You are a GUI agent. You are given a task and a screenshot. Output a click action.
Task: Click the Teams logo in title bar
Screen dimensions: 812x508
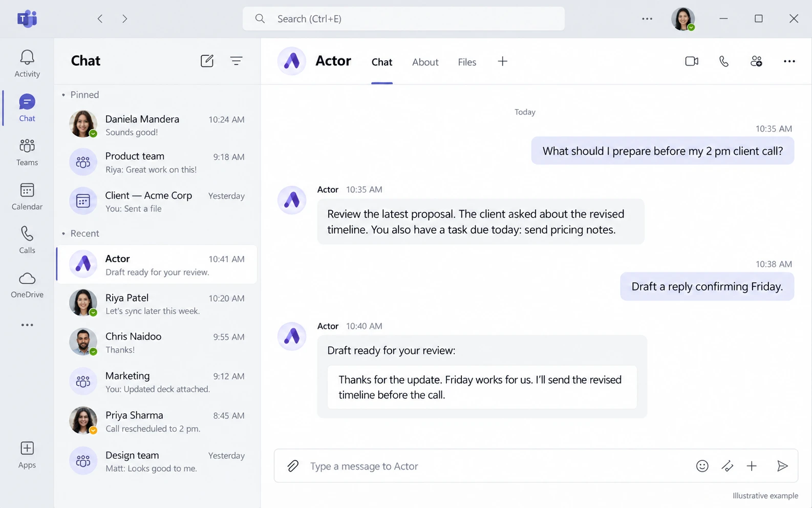[x=27, y=19]
